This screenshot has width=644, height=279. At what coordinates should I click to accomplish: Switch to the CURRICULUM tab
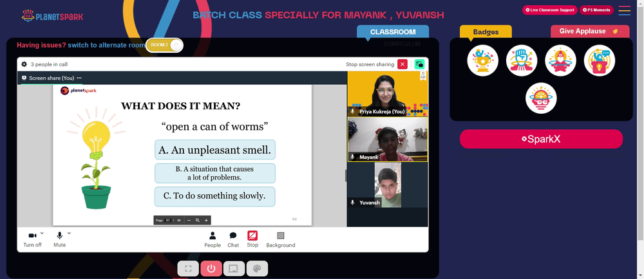(x=402, y=44)
